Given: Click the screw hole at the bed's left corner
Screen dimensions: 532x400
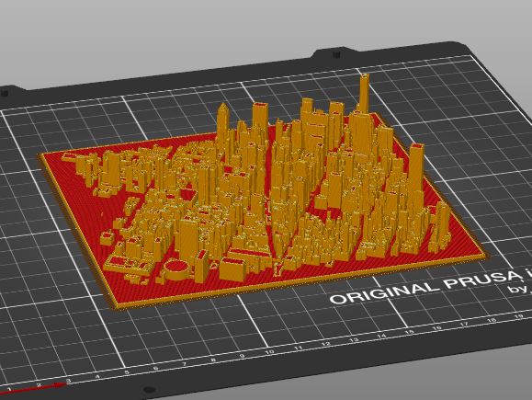Looking at the screenshot, I should click(4, 93).
